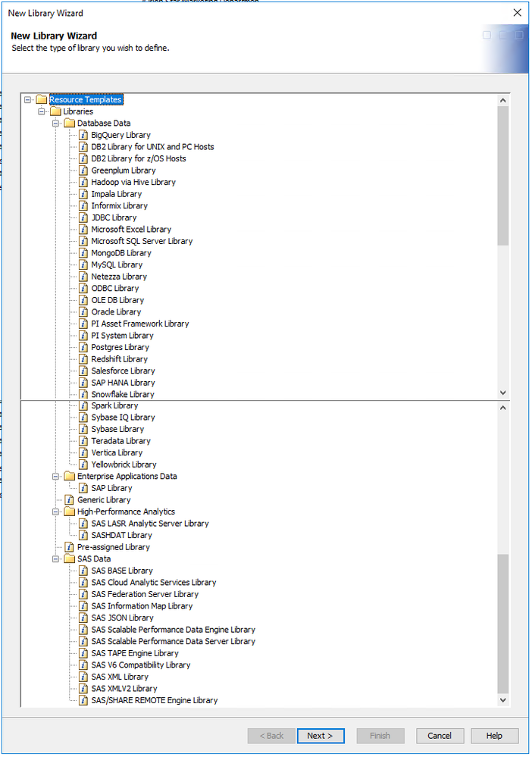Select the Informix Library entry
Screen dimensions: 532x757
point(119,205)
